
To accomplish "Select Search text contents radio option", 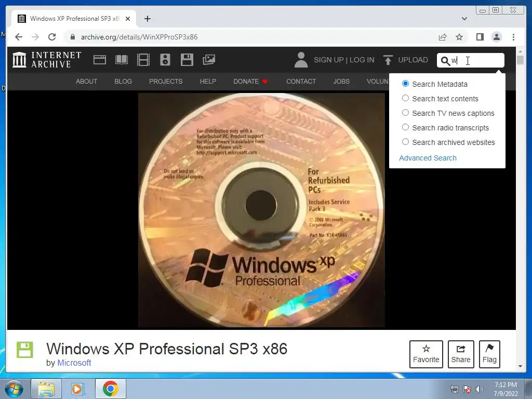I will pos(405,98).
